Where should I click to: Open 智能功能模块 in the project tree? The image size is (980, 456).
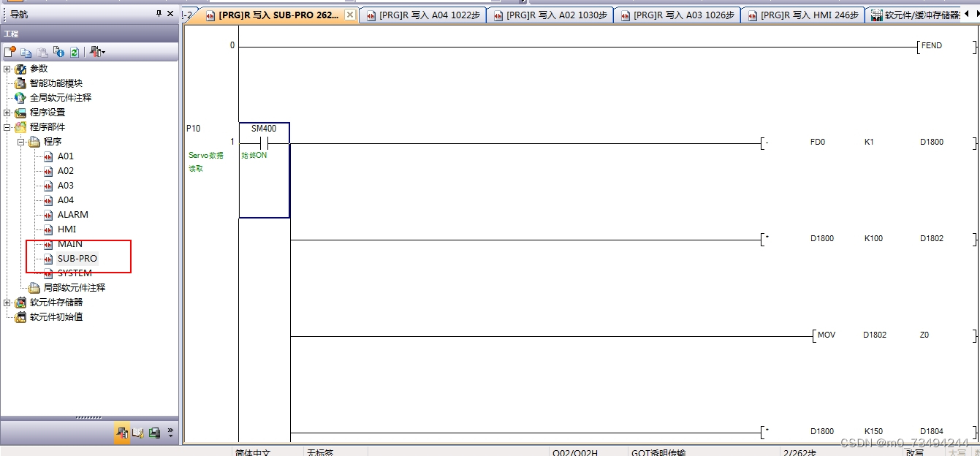56,83
